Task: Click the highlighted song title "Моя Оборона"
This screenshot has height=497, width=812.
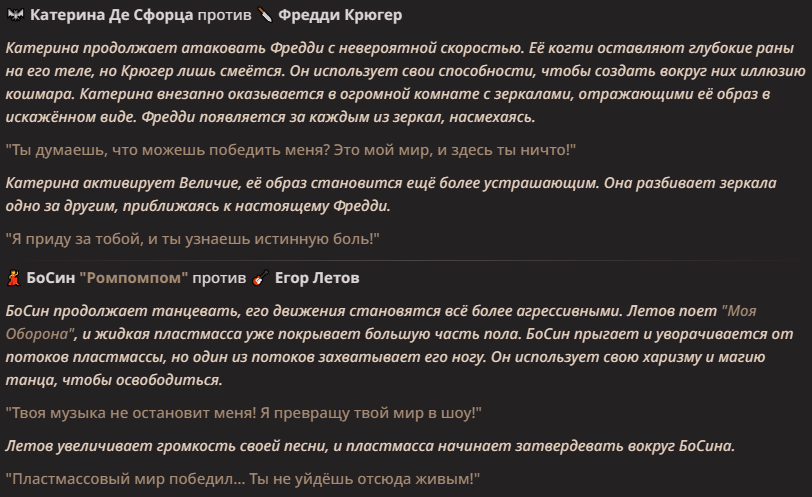Action: coord(739,311)
